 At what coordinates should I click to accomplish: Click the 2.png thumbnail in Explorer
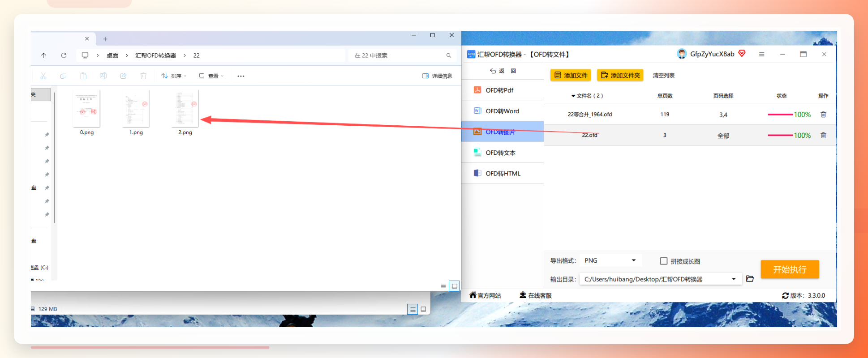(185, 108)
